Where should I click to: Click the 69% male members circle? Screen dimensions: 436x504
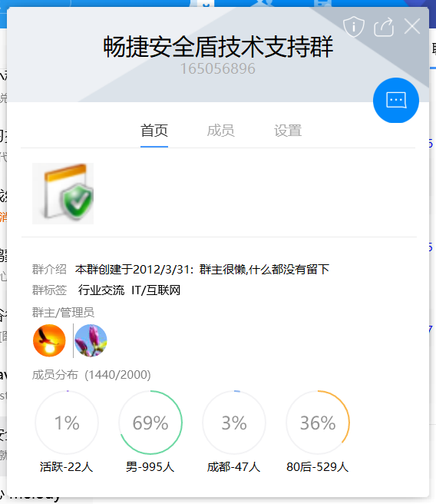[x=150, y=423]
